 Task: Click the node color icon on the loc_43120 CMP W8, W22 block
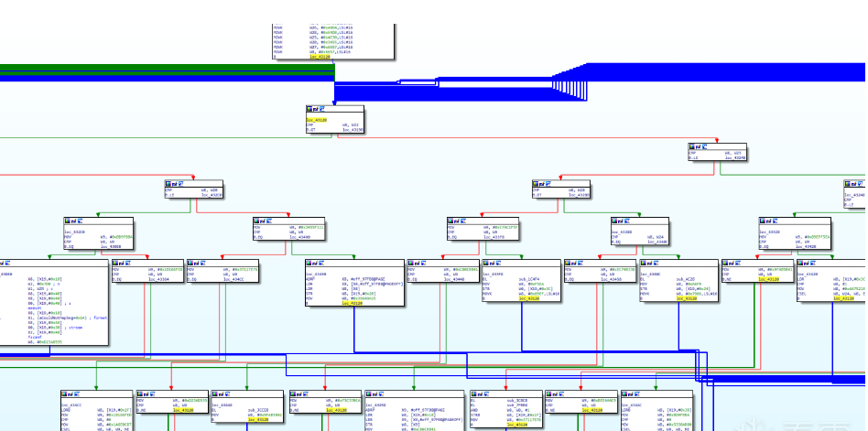coord(309,110)
